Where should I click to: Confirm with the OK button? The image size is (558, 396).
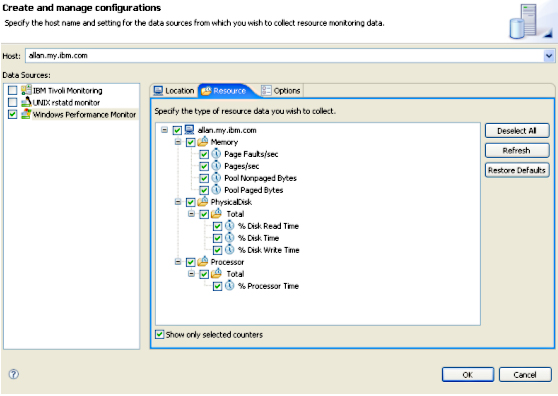coord(468,375)
